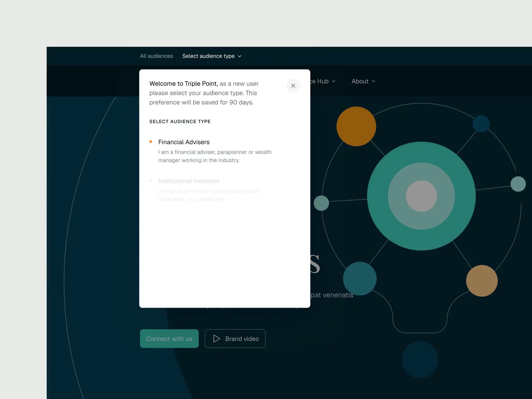Close the audience selection dialog
The image size is (532, 399).
click(293, 86)
